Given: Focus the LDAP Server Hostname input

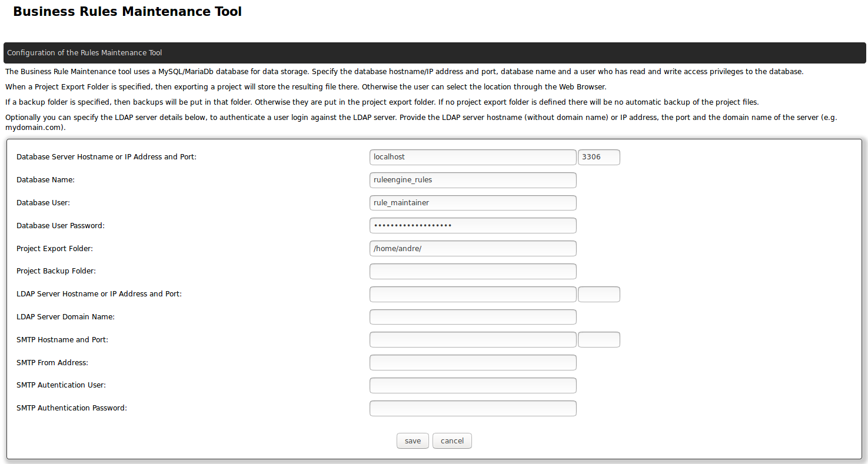Looking at the screenshot, I should pyautogui.click(x=473, y=294).
